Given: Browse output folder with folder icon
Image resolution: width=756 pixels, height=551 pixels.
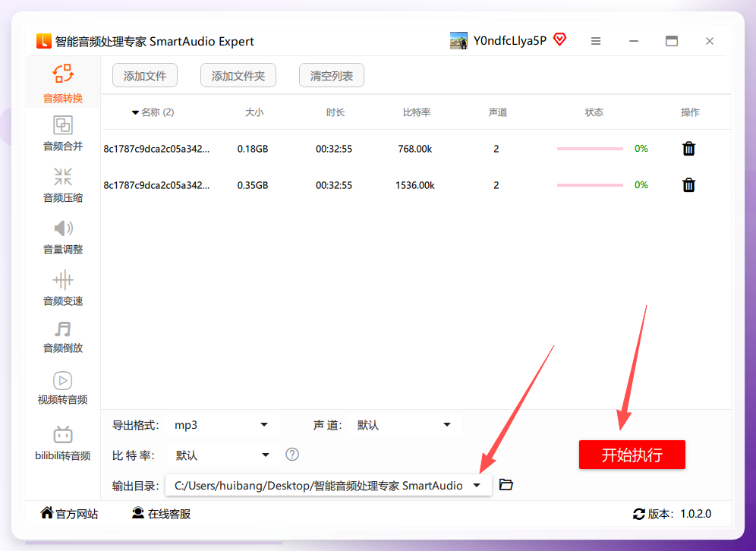Looking at the screenshot, I should coord(506,484).
